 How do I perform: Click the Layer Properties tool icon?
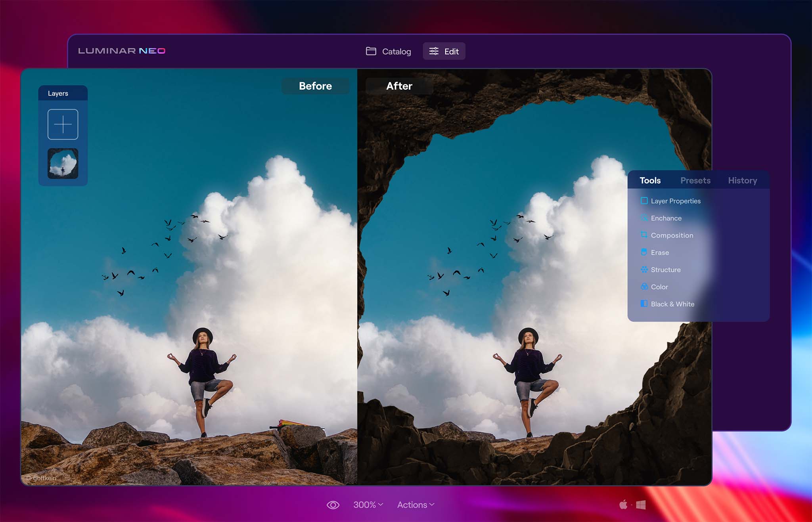point(644,201)
